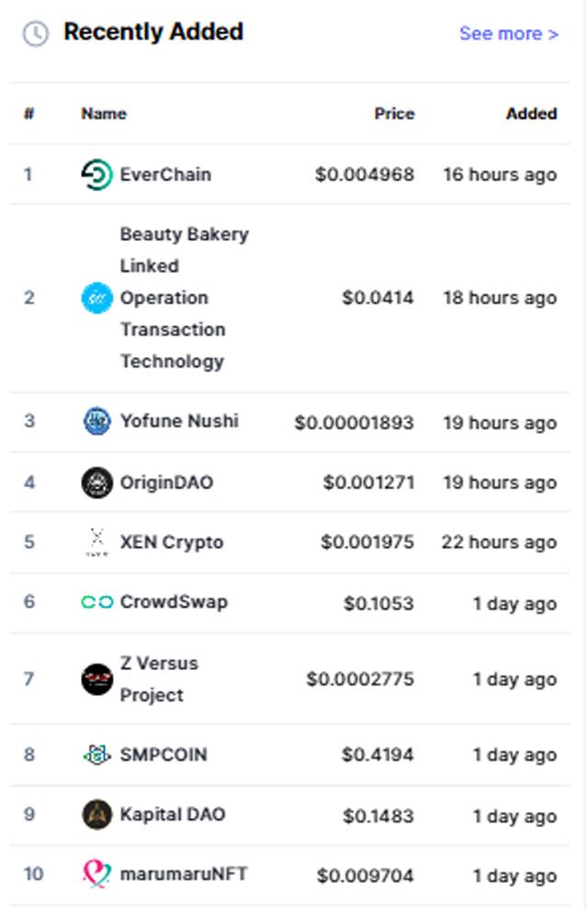
Task: Open the Yofune Nushi coin icon
Action: (96, 421)
